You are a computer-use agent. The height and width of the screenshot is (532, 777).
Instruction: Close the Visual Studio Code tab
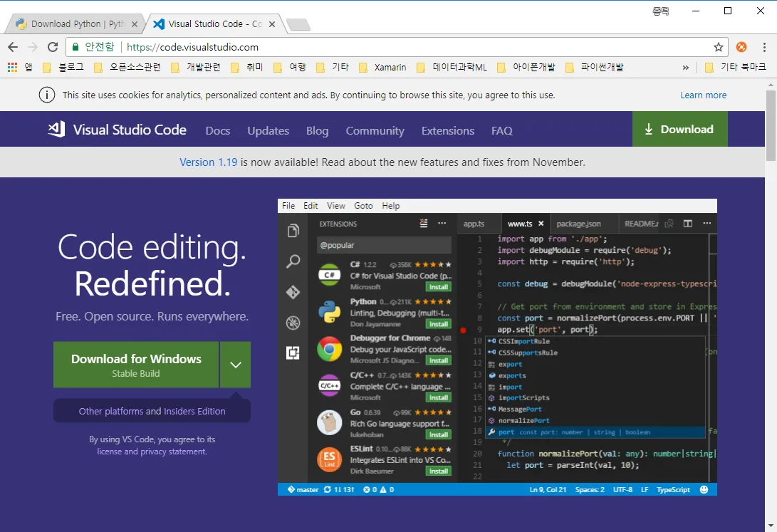pos(271,24)
